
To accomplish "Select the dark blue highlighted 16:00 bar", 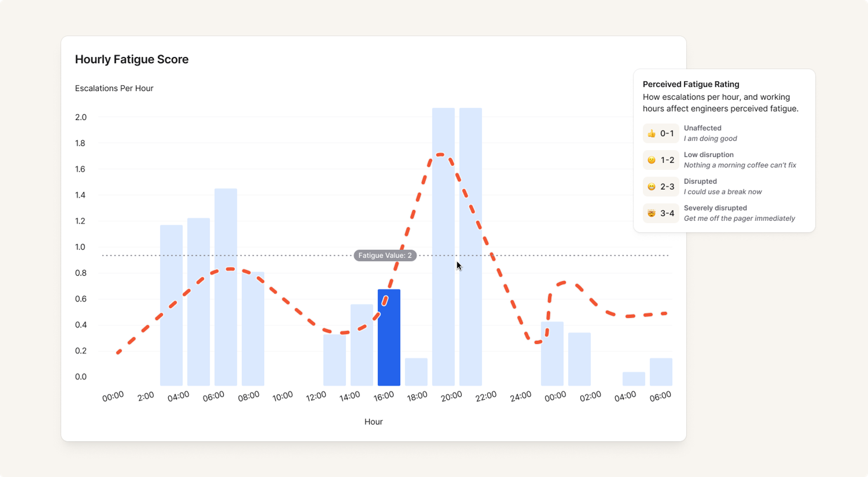I will click(389, 343).
